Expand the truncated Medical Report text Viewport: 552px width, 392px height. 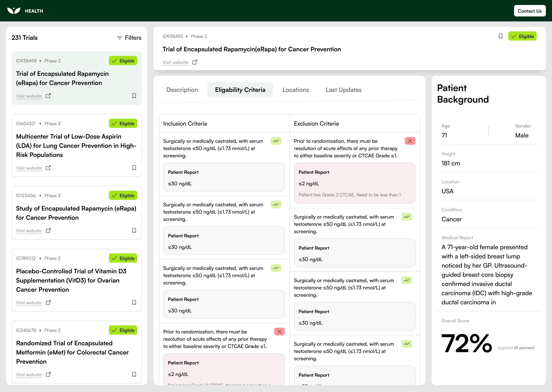tap(487, 275)
